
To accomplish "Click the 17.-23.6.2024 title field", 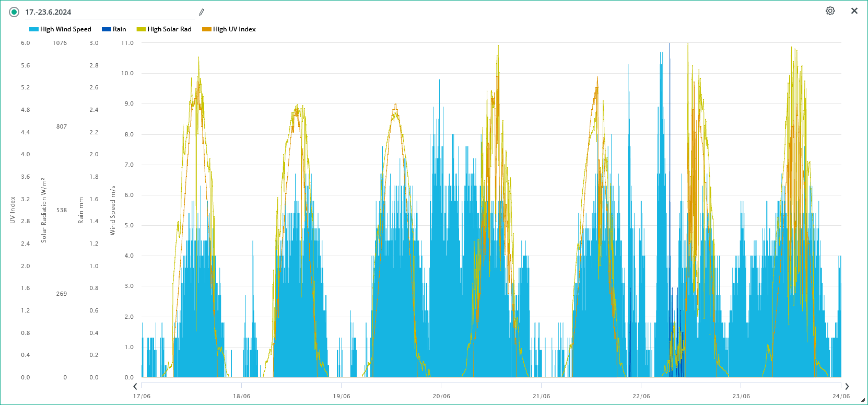I will (x=104, y=12).
